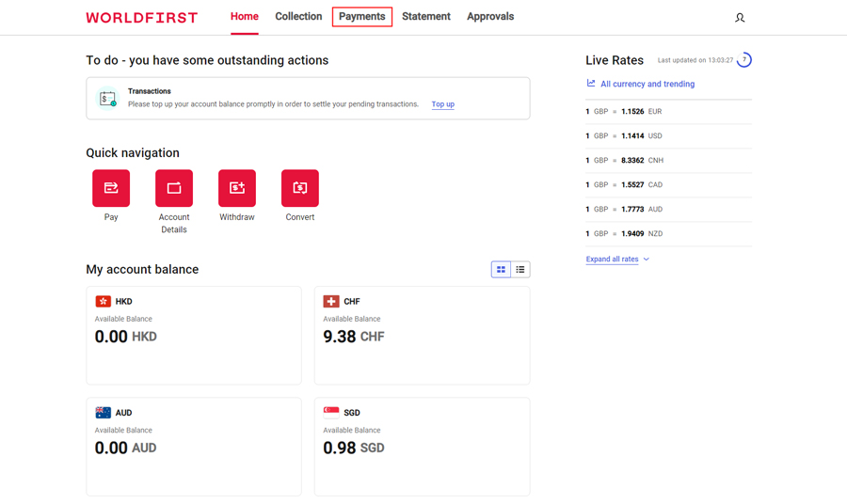Screen dimensions: 847x504
Task: Click the GBP to EUR rate row
Action: point(668,112)
